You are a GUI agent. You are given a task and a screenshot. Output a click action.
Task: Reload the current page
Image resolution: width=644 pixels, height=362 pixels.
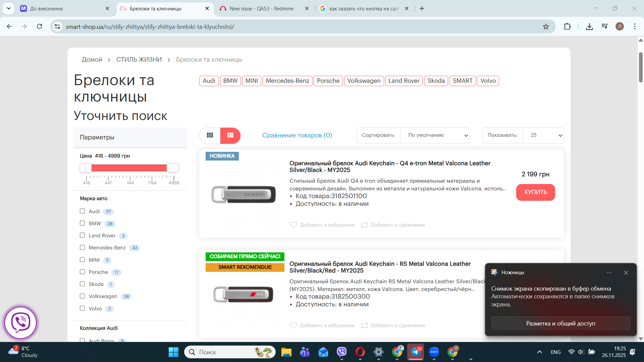(40, 27)
